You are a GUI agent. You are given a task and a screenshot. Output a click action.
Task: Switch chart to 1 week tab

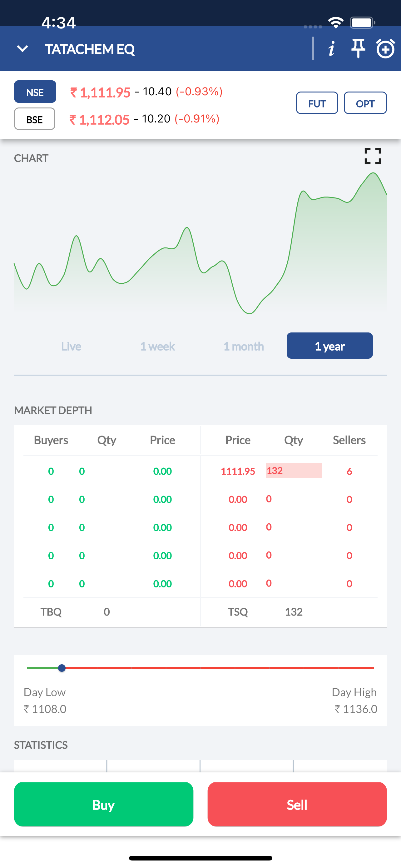click(x=157, y=346)
